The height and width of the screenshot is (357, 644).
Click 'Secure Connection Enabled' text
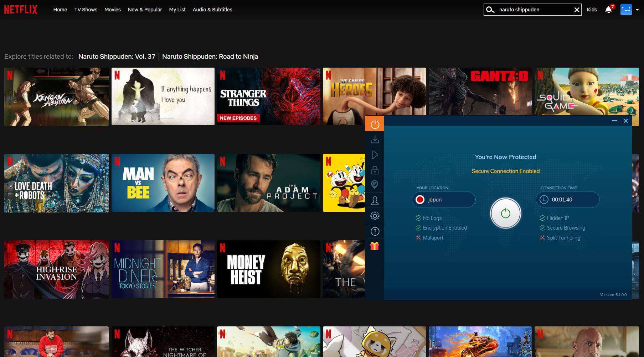[505, 171]
